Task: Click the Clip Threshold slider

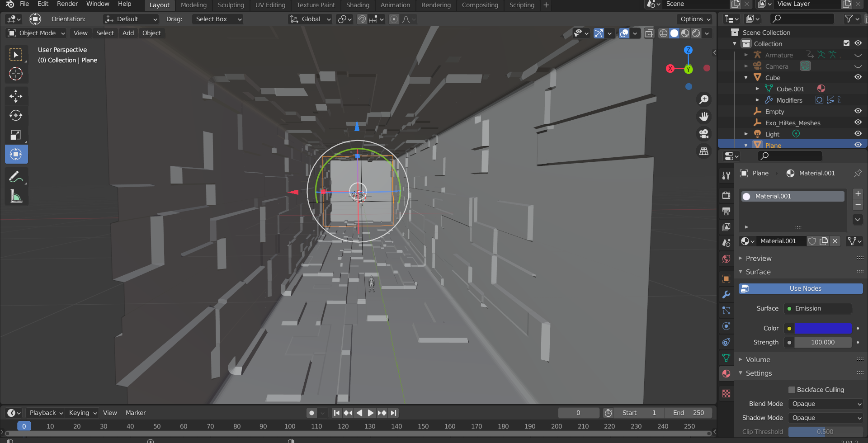Action: (x=826, y=432)
